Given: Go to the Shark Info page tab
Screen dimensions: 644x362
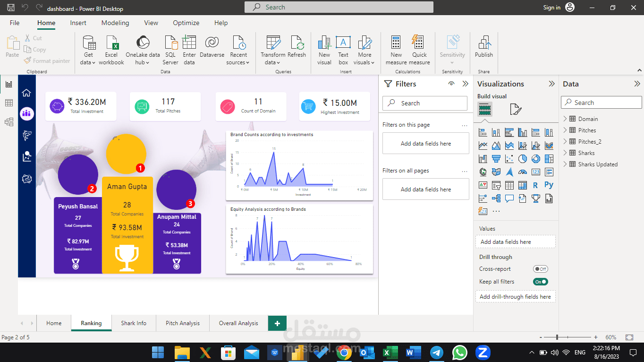Looking at the screenshot, I should (x=134, y=323).
